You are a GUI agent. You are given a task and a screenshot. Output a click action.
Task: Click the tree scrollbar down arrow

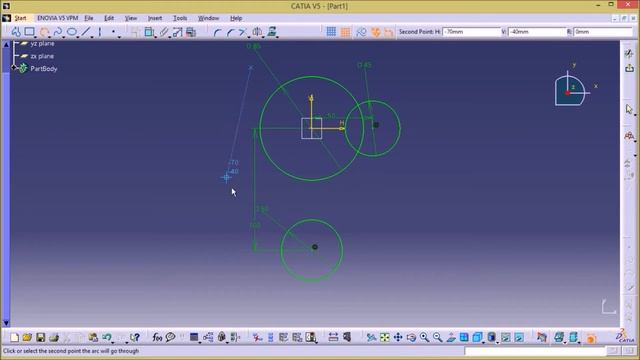[x=6, y=323]
